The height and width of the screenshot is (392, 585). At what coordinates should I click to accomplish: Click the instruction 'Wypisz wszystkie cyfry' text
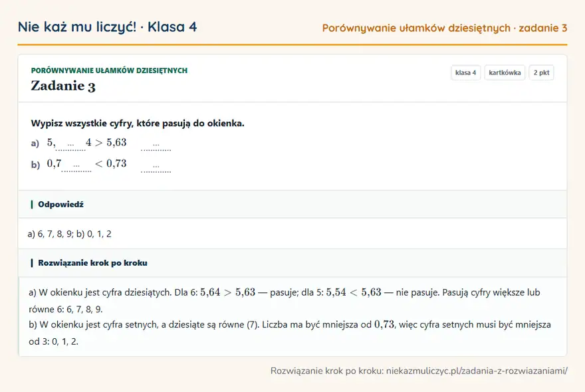click(138, 124)
